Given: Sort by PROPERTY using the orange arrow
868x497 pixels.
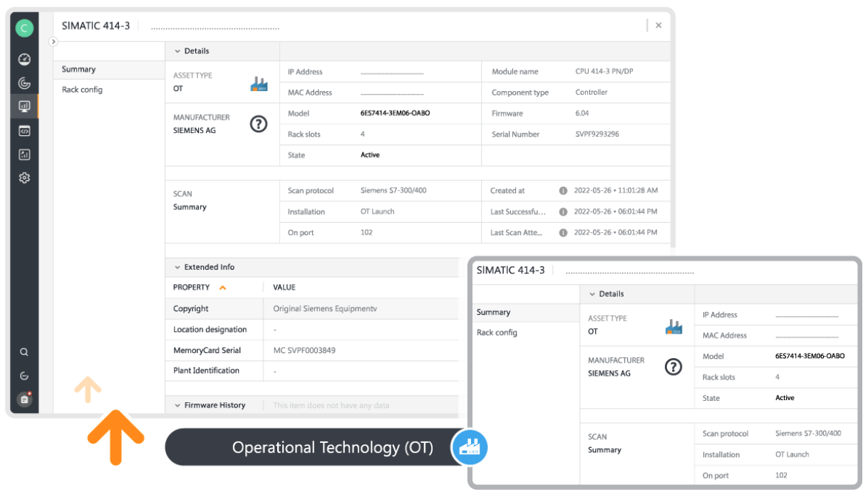Looking at the screenshot, I should [x=222, y=288].
